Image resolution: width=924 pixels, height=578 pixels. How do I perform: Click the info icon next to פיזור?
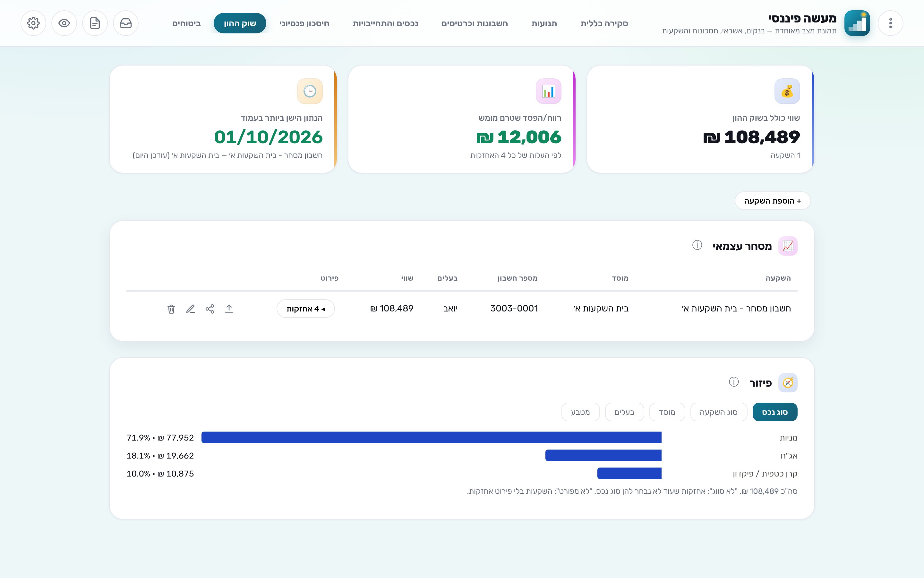(734, 382)
